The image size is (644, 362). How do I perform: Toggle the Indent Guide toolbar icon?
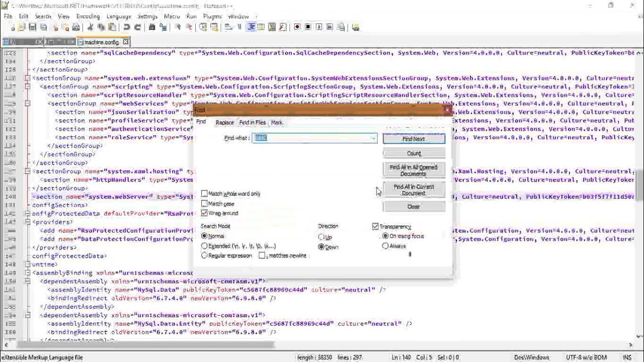[x=251, y=28]
